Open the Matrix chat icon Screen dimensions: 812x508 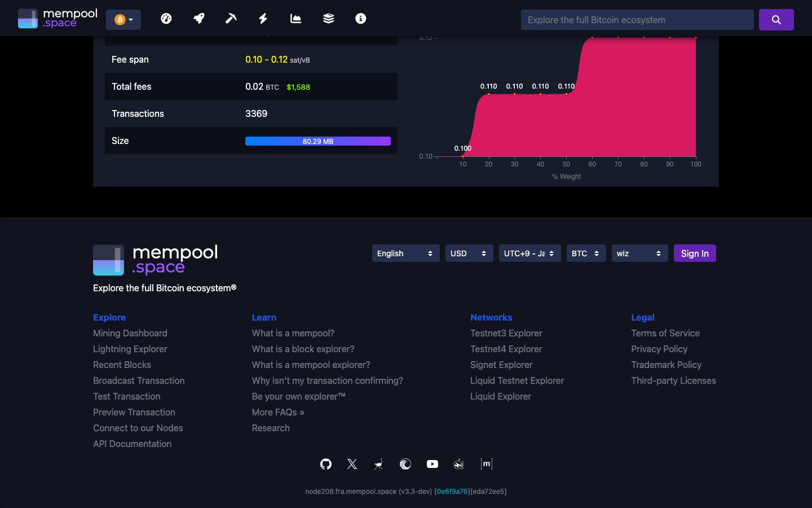click(486, 464)
